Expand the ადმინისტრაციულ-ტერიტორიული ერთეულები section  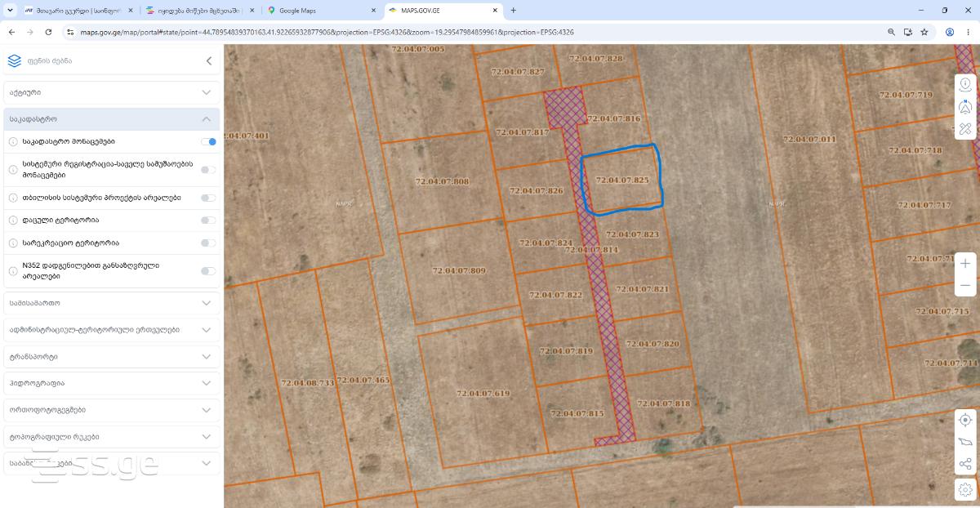pyautogui.click(x=112, y=330)
